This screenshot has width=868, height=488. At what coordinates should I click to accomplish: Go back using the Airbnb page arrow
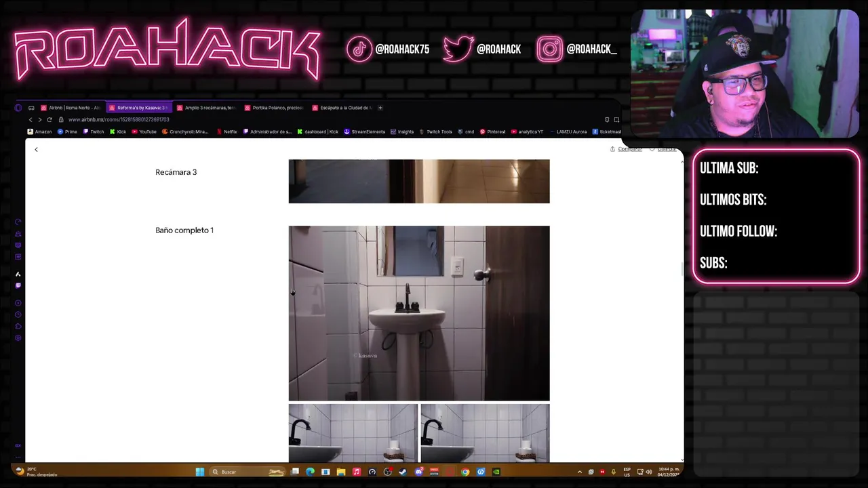click(37, 149)
